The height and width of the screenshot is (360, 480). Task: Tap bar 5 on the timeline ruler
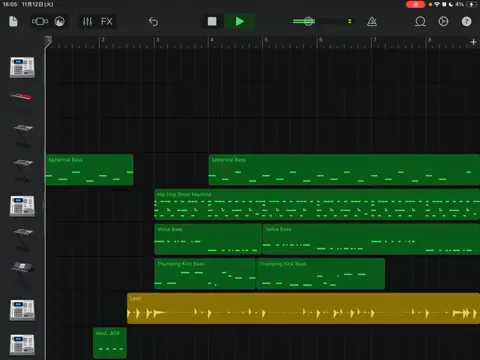pyautogui.click(x=266, y=41)
